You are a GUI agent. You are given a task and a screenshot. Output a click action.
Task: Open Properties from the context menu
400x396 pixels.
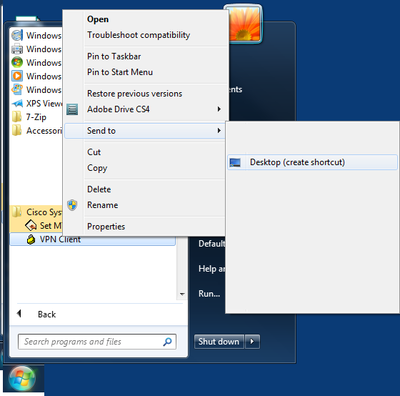click(106, 227)
